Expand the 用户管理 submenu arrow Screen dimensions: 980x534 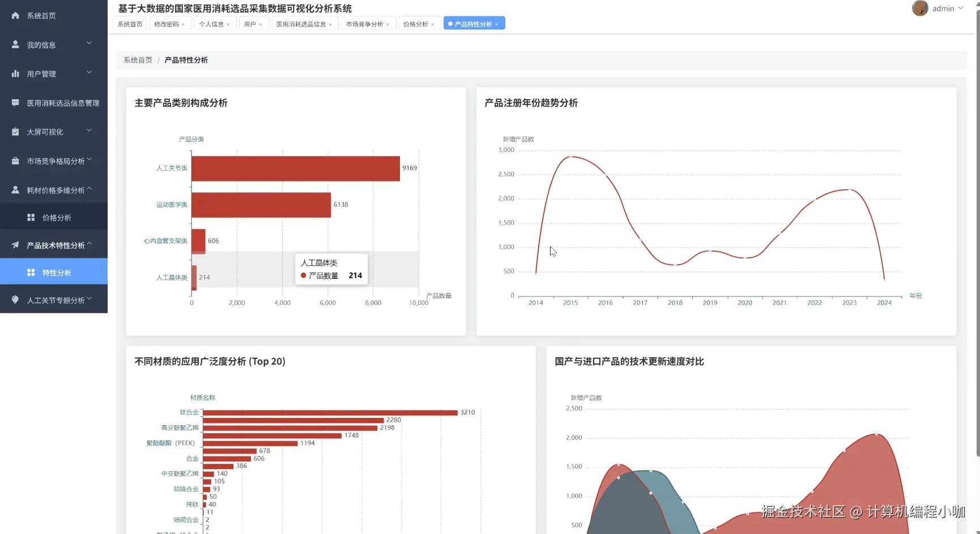point(89,73)
